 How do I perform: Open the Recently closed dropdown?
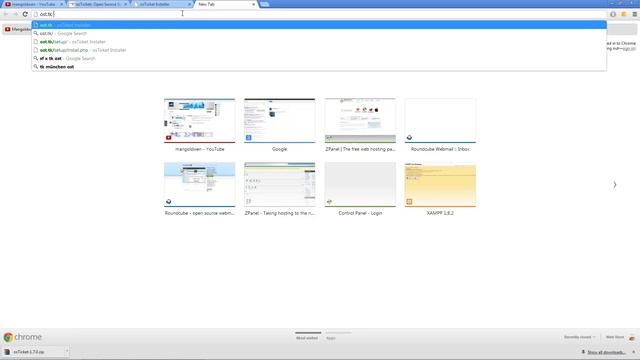click(x=579, y=337)
